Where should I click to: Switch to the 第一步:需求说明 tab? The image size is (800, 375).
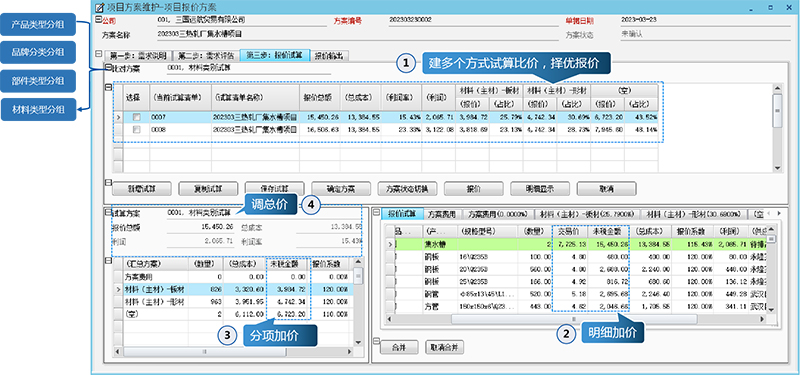pos(138,56)
